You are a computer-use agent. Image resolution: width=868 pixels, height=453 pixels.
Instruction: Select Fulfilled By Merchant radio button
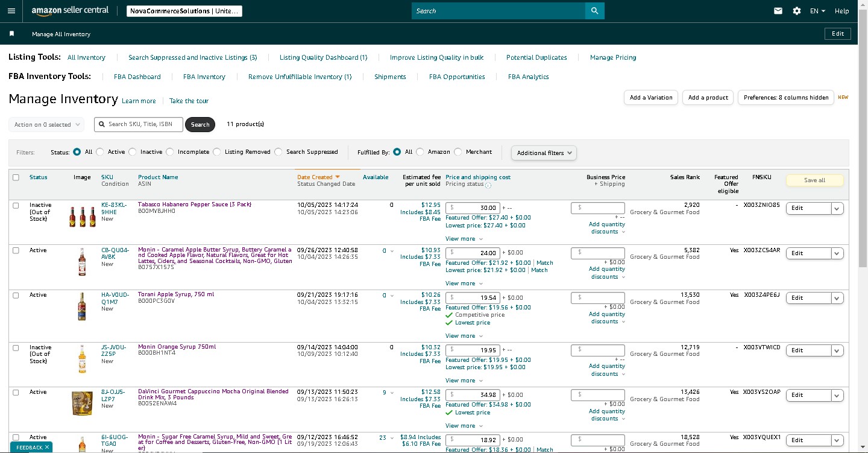458,152
